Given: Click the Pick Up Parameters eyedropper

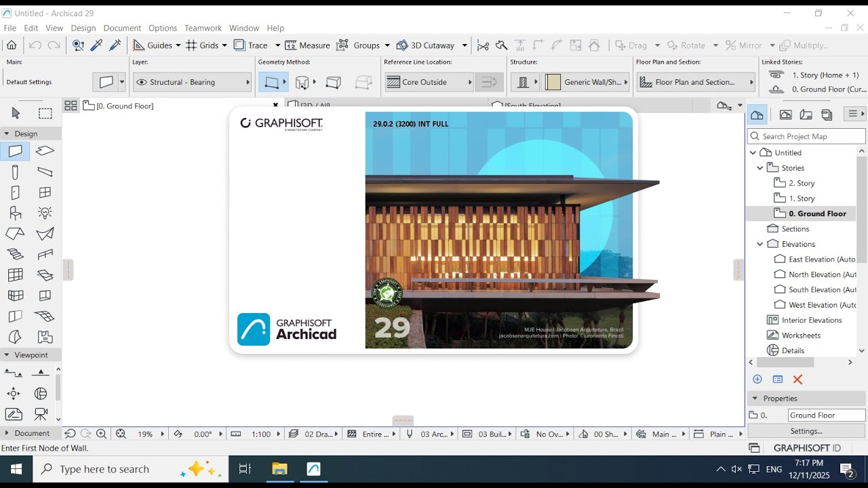Looking at the screenshot, I should click(x=97, y=45).
